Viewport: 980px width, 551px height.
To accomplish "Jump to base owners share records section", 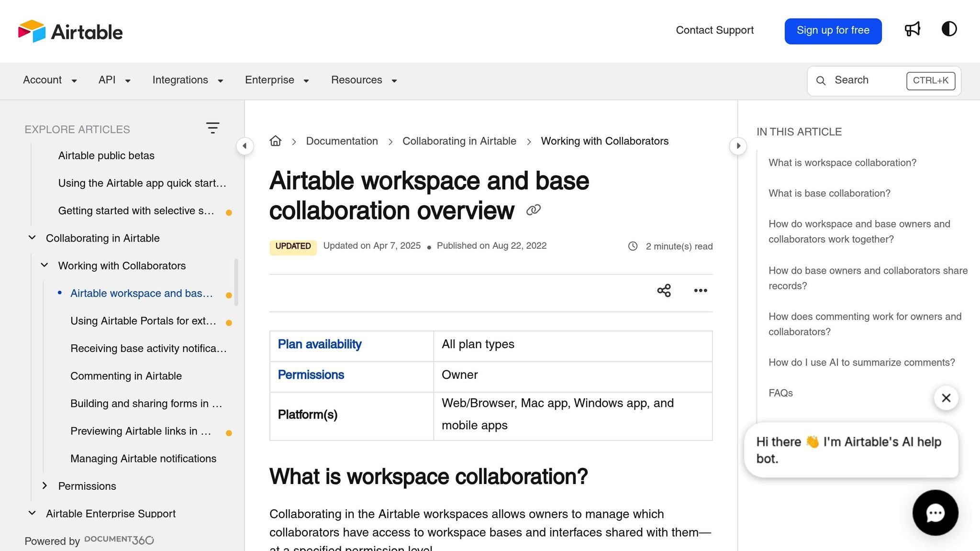I will 868,278.
